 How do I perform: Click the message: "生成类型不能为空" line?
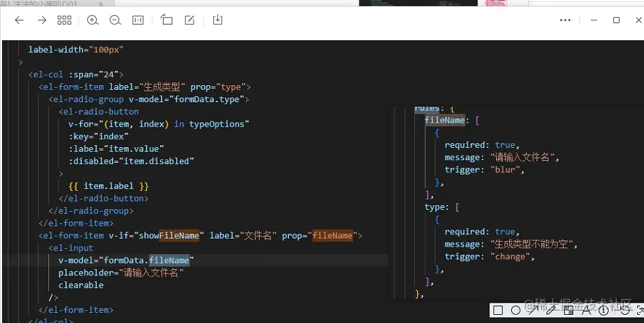[511, 244]
